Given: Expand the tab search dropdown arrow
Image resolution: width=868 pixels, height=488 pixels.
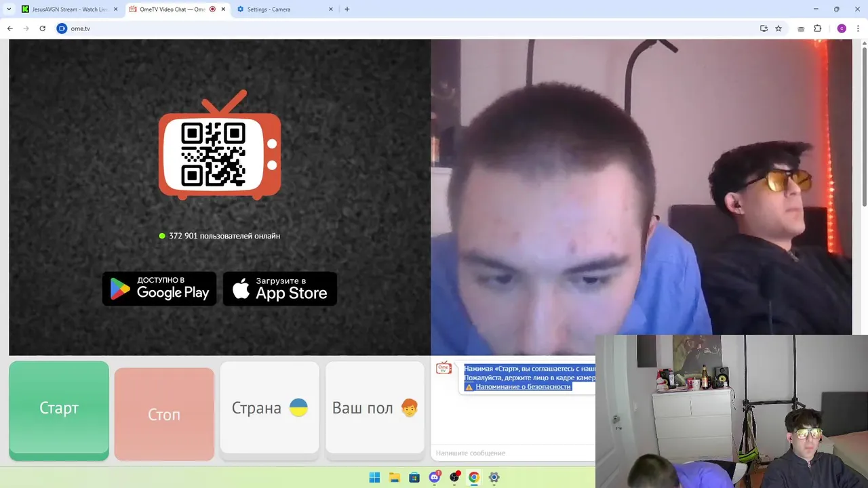Looking at the screenshot, I should 9,9.
